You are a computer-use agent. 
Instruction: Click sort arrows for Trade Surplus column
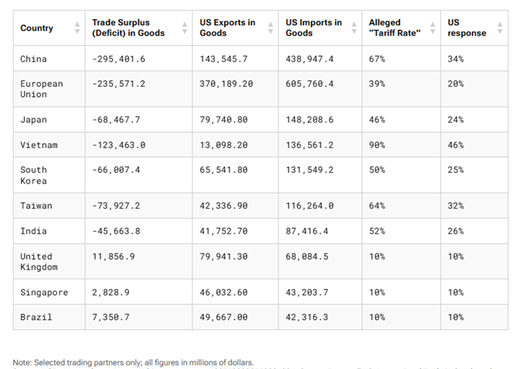click(184, 28)
